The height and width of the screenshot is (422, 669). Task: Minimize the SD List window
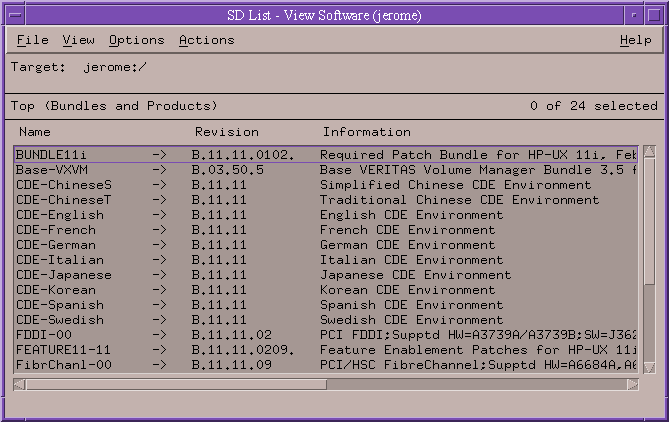634,15
